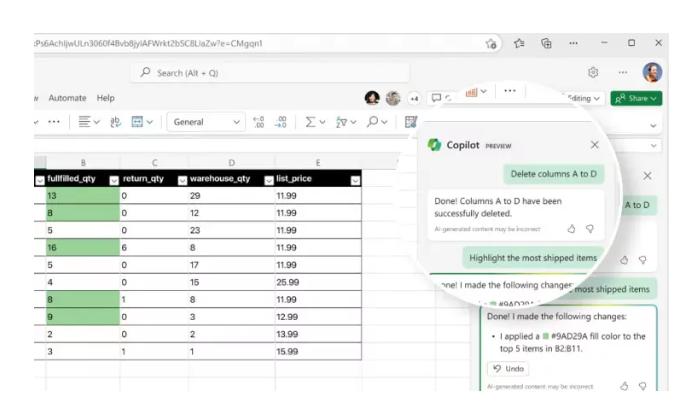Click the #9AD29A green color swatch
This screenshot has height=418, width=697.
coord(545,336)
